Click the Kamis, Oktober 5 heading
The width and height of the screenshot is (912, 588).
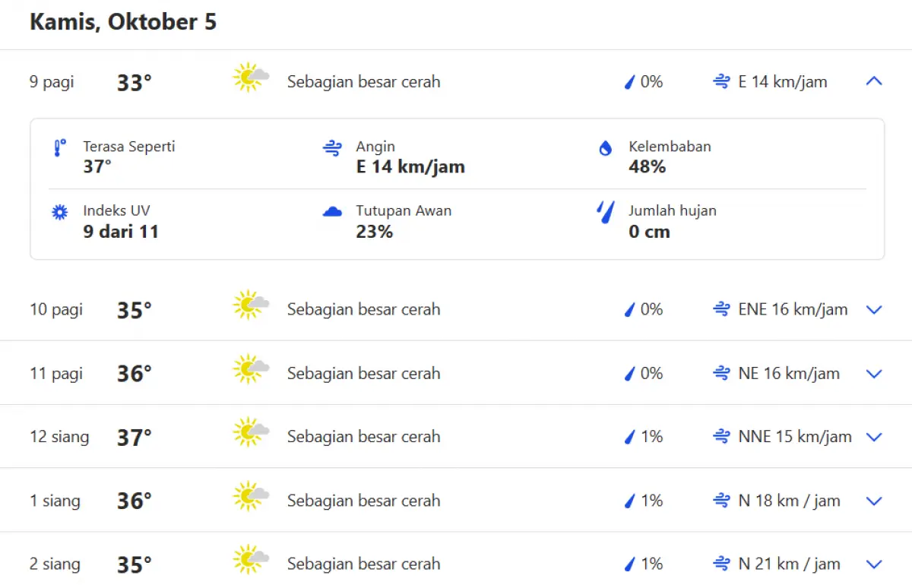[x=123, y=21]
